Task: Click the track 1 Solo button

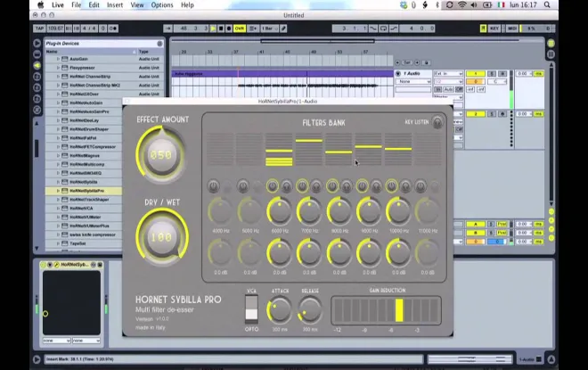Action: [x=492, y=73]
